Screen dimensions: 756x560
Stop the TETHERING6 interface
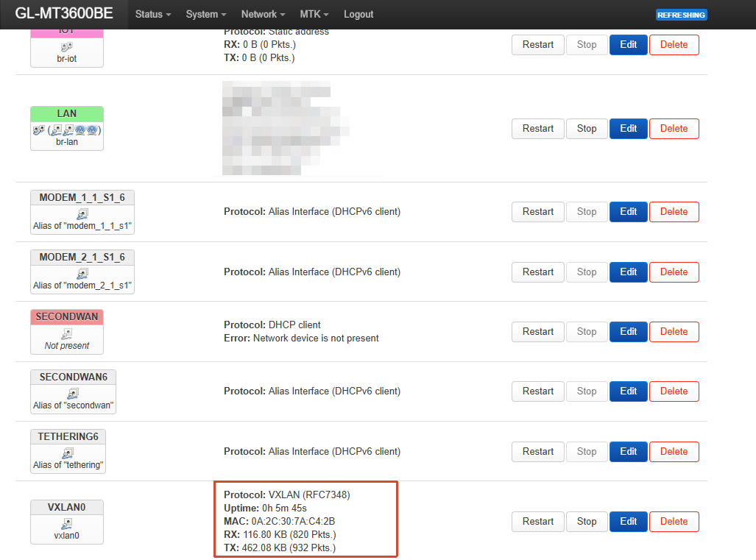point(586,452)
